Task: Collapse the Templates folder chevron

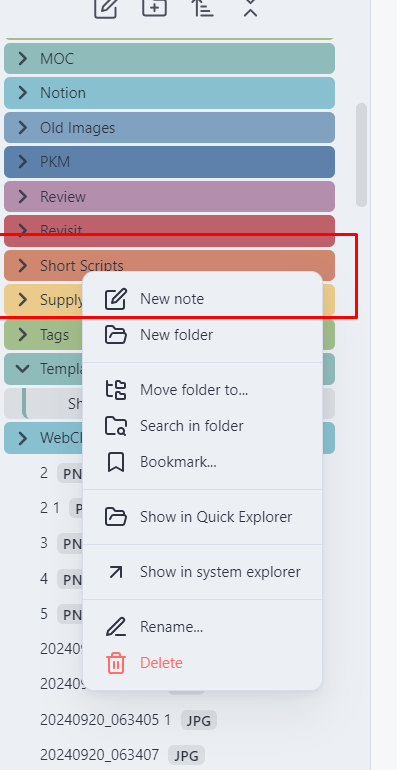Action: (x=23, y=368)
